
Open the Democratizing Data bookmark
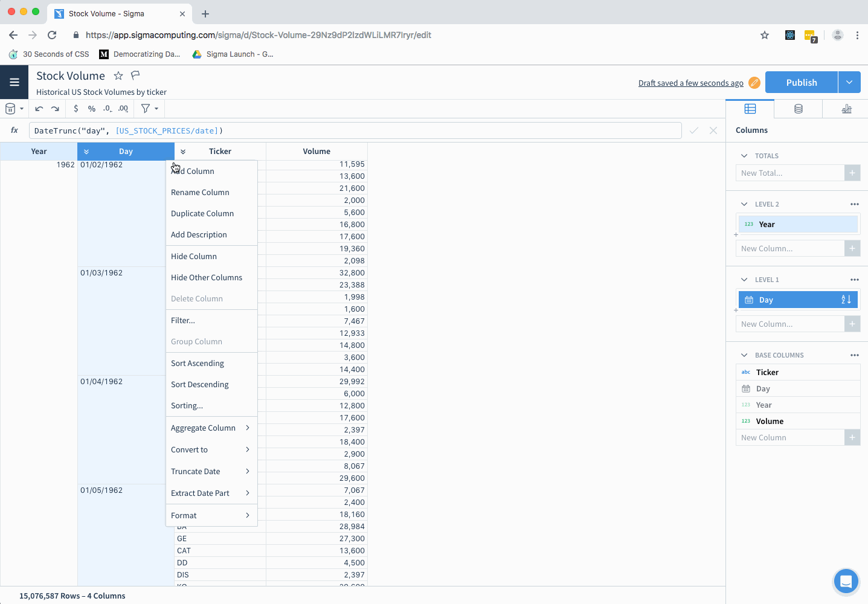140,54
